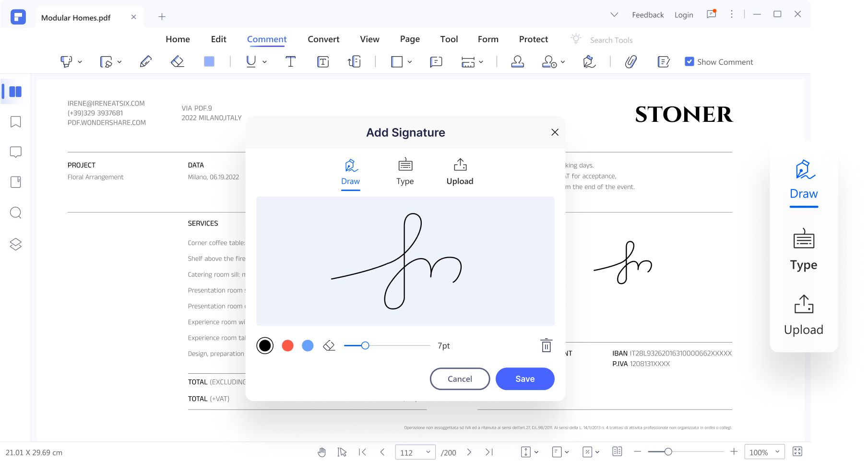Open the search panel in left sidebar
Image resolution: width=868 pixels, height=462 pixels.
click(16, 213)
